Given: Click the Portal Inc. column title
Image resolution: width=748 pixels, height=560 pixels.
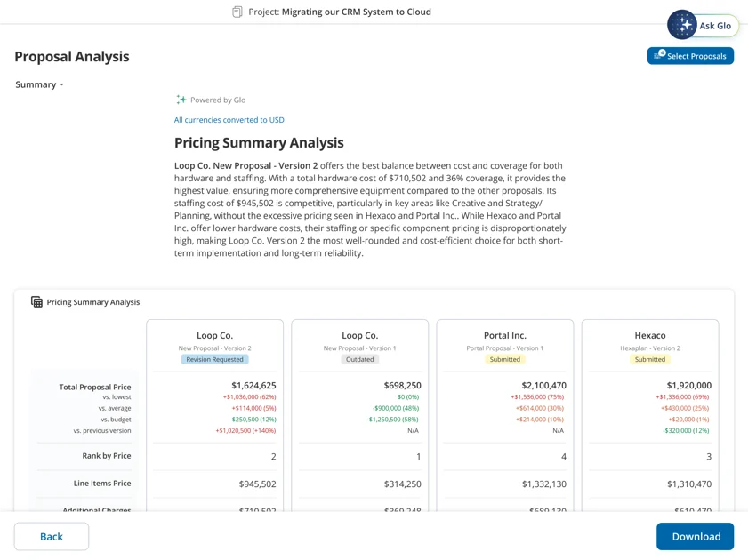Looking at the screenshot, I should (x=504, y=335).
